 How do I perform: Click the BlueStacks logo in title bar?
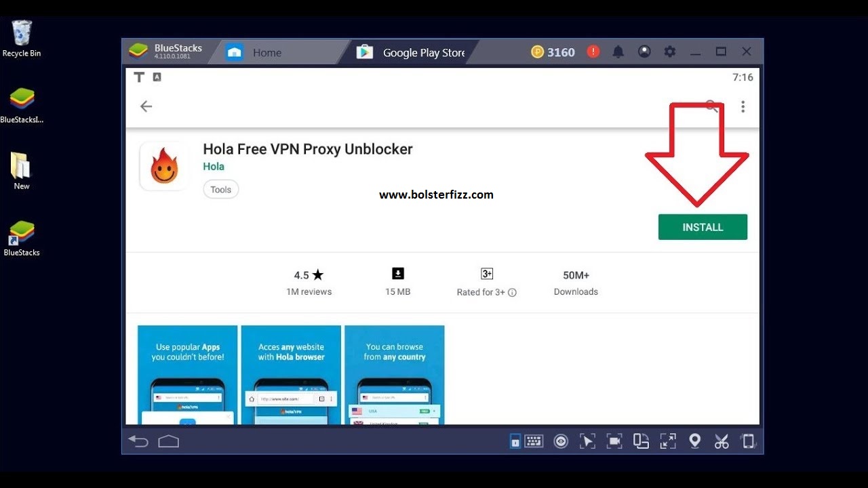pyautogui.click(x=139, y=52)
